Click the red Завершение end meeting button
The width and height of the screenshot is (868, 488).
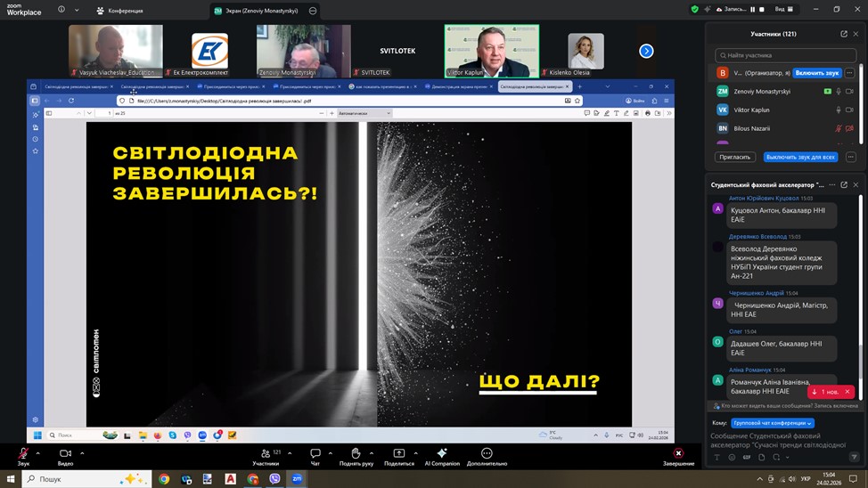pyautogui.click(x=678, y=457)
